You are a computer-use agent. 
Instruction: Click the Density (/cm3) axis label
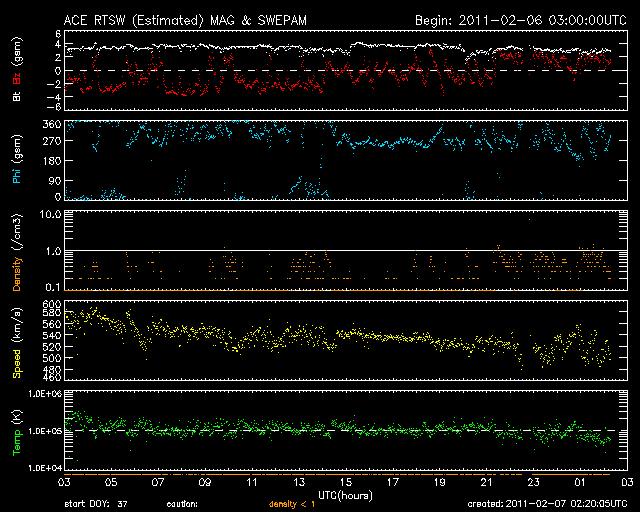coord(16,250)
